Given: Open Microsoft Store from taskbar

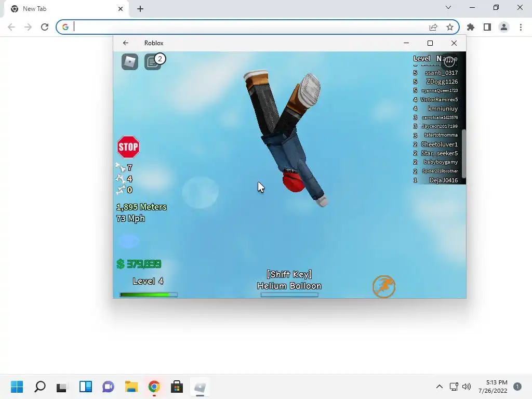Looking at the screenshot, I should tap(177, 387).
